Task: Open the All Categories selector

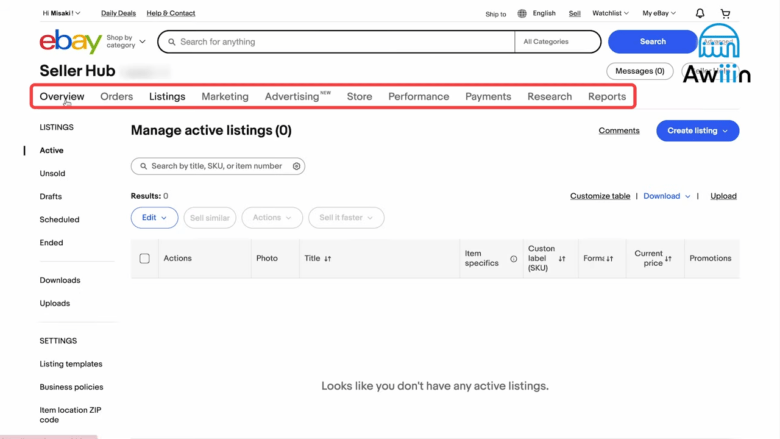Action: [x=557, y=42]
